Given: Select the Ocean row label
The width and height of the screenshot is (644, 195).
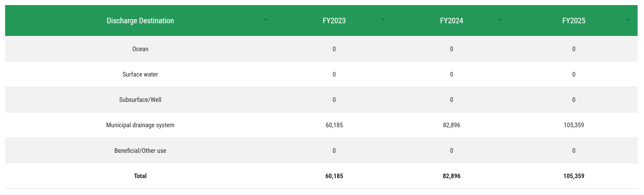Looking at the screenshot, I should 140,49.
